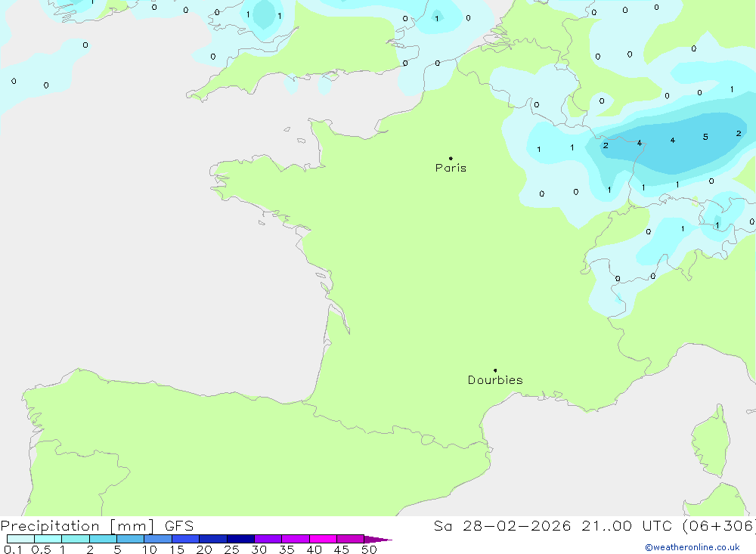Click the '40' legend scale label
Image resolution: width=756 pixels, height=554 pixels.
click(x=314, y=549)
